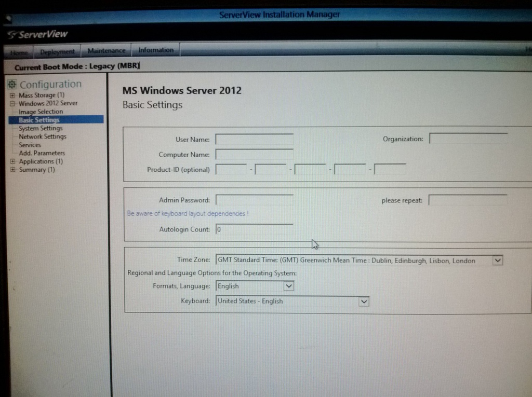Expand the Mass Storage (1) node
Screen dimensions: 532x397
(12, 95)
